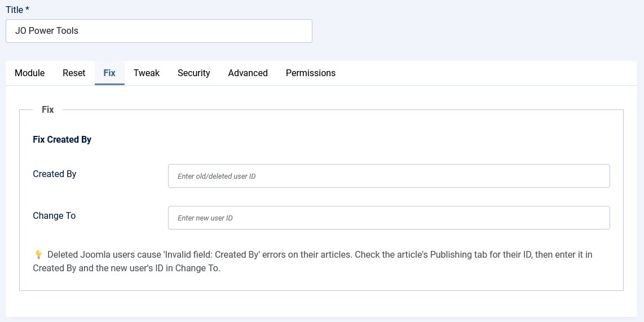Focus the Created By user ID field
The width and height of the screenshot is (644, 322).
389,176
